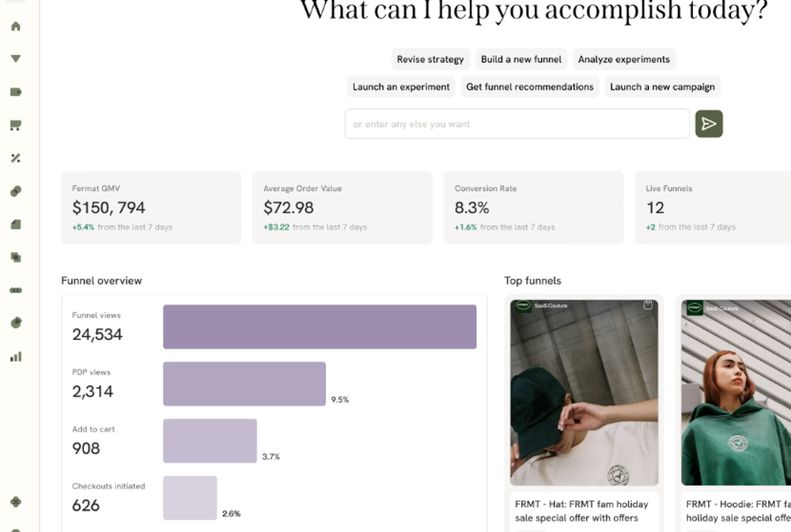Open the tag label sidebar icon
The height and width of the screenshot is (532, 791).
pyautogui.click(x=15, y=92)
